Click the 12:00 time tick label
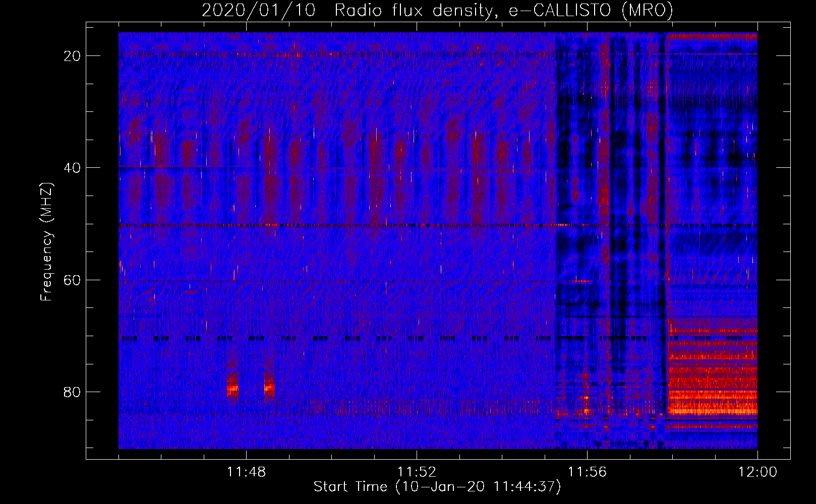 pos(757,472)
